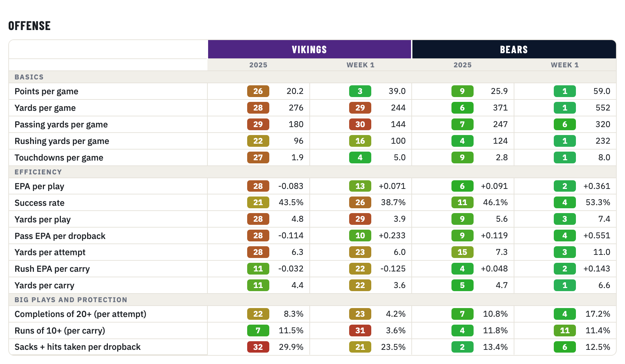Click the Pass EPA per dropback label
Image resolution: width=625 pixels, height=364 pixels.
pyautogui.click(x=60, y=236)
